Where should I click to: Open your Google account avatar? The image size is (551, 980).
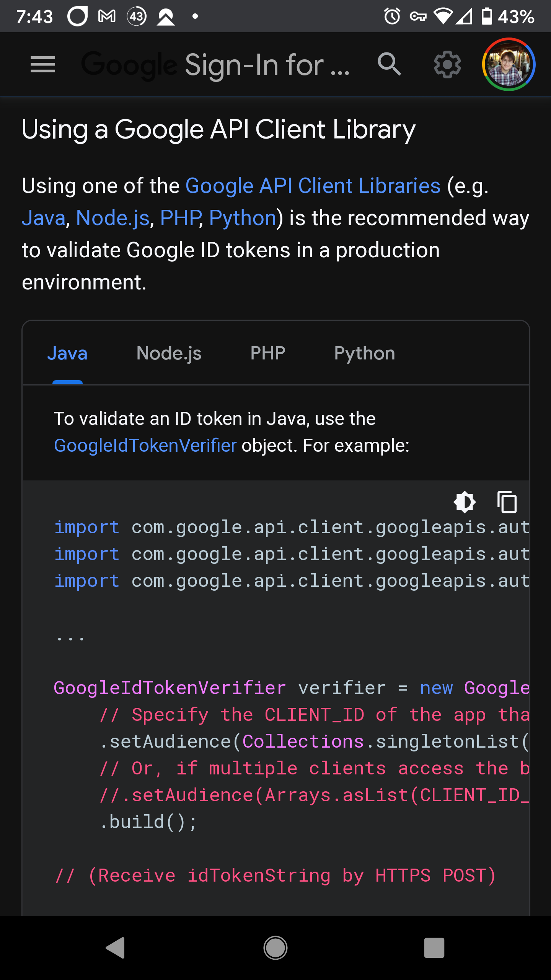508,64
